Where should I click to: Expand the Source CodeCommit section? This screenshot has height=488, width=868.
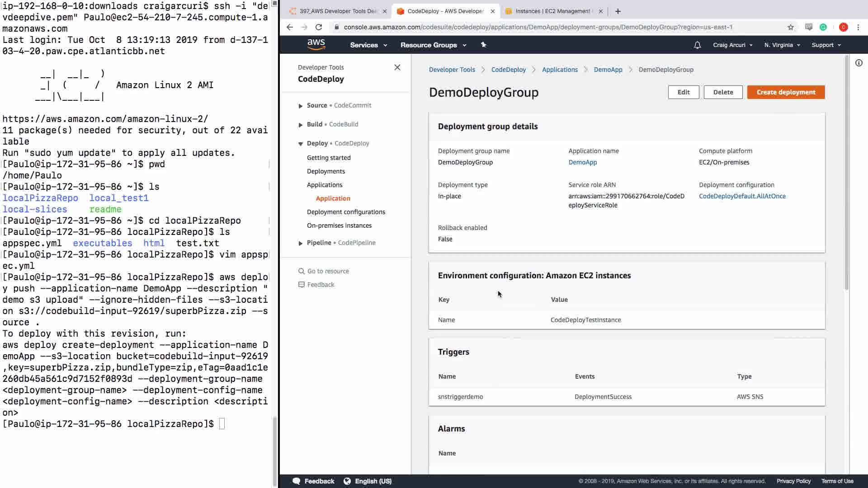[301, 106]
